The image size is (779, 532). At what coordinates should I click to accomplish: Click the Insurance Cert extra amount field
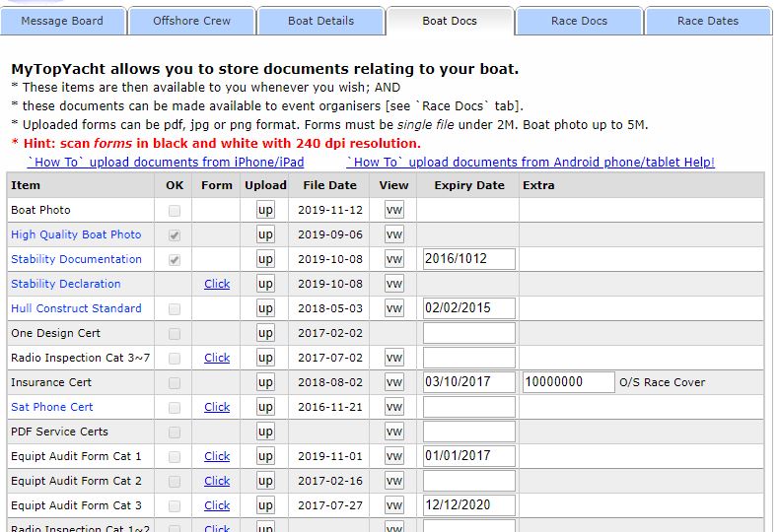click(x=568, y=382)
